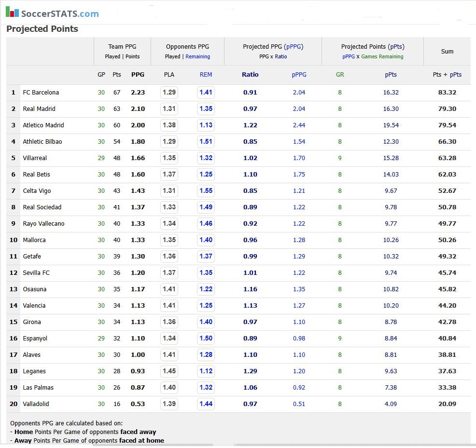Click the 'Remaining' label under Opponents PPG

click(x=197, y=57)
